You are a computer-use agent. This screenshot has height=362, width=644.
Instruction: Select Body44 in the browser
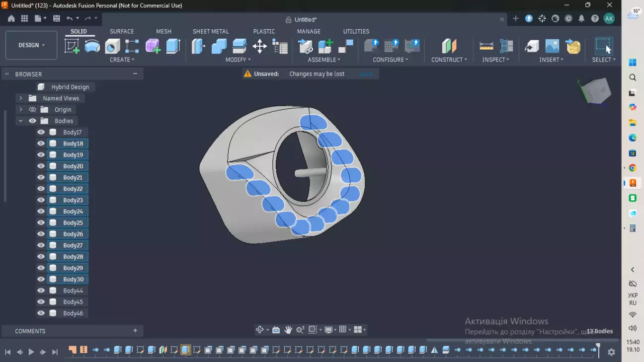tap(73, 290)
